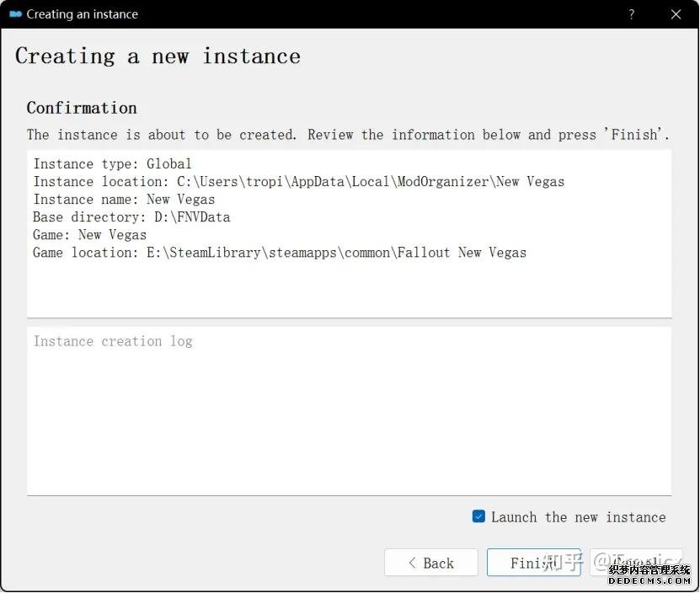Click the Mod Organizer icon in title bar
Viewport: 700px width, 593px height.
coord(15,14)
